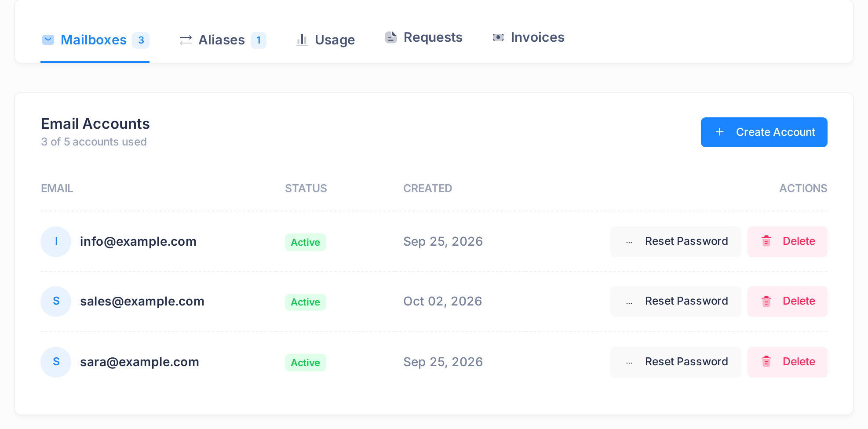The height and width of the screenshot is (429, 868).
Task: Click Active status badge for sara@example.com
Action: [x=305, y=363]
